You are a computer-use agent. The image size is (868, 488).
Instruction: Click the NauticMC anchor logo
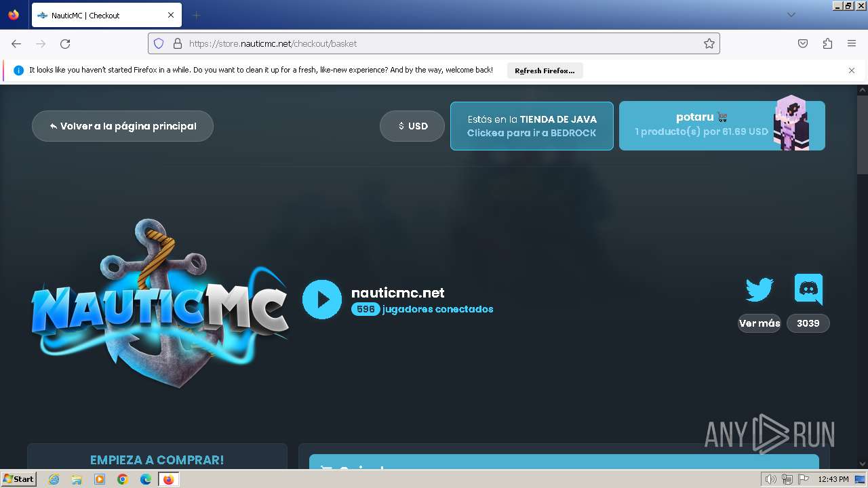coord(160,303)
